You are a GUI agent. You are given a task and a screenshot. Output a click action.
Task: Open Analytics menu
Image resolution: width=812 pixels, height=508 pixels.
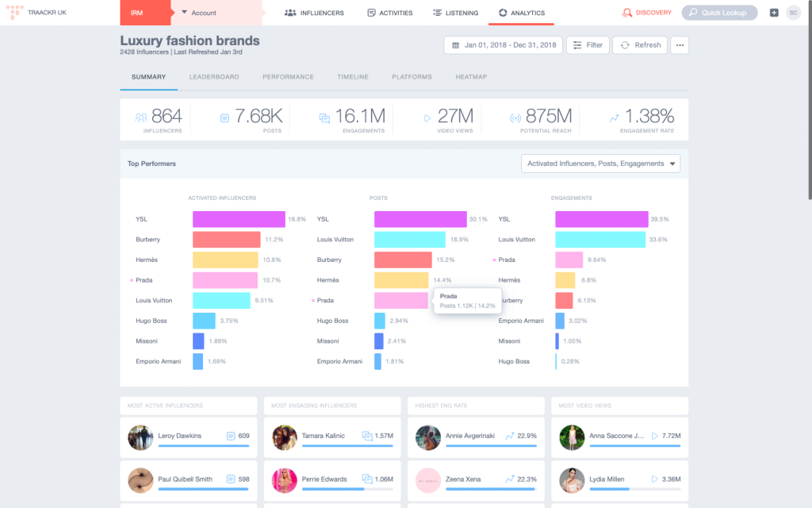[522, 13]
